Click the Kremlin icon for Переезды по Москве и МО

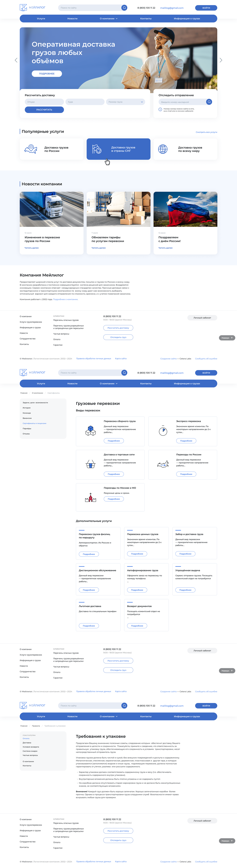pyautogui.click(x=90, y=497)
